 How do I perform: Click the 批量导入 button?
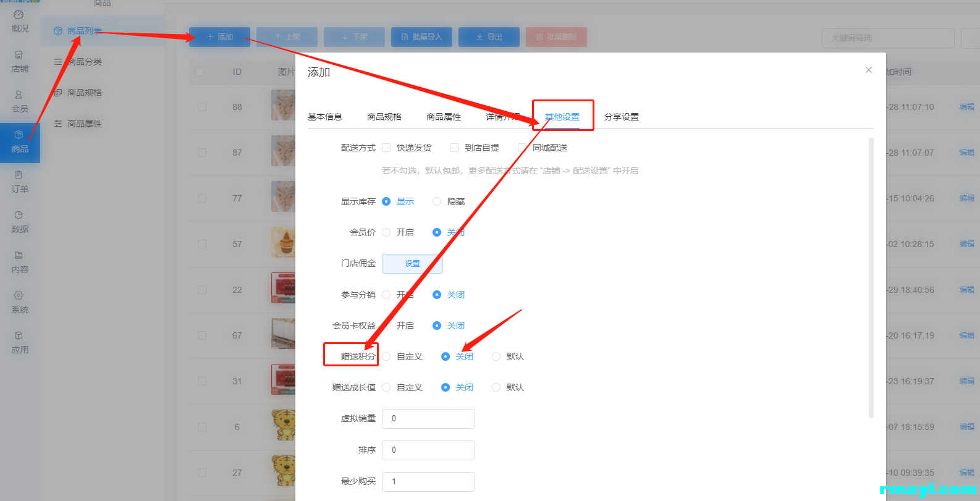click(x=421, y=37)
